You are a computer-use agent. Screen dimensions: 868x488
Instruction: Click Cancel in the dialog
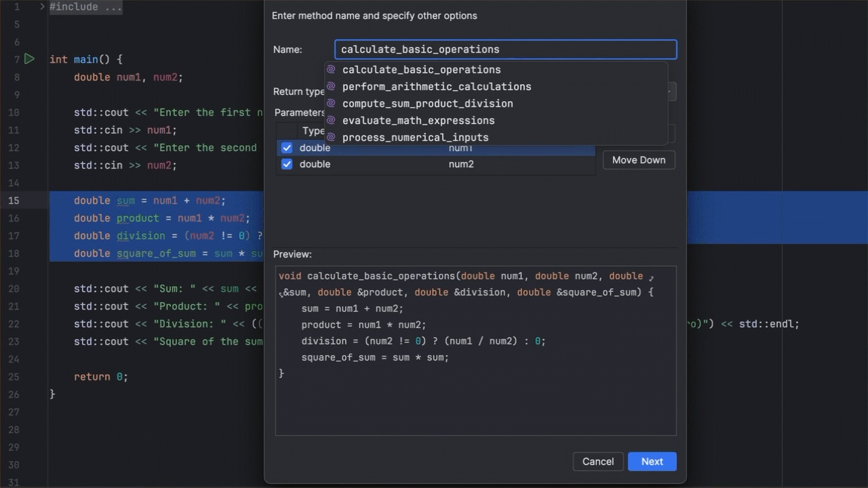tap(598, 462)
